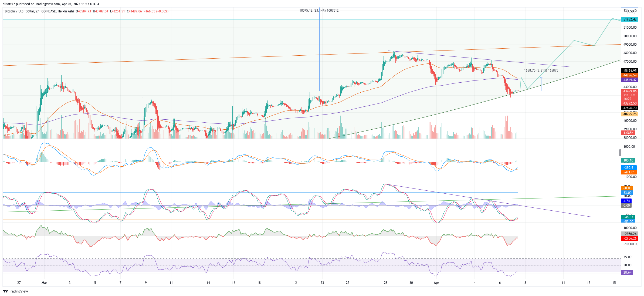Click the close value C43499.06
The width and height of the screenshot is (644, 296).
coord(134,11)
